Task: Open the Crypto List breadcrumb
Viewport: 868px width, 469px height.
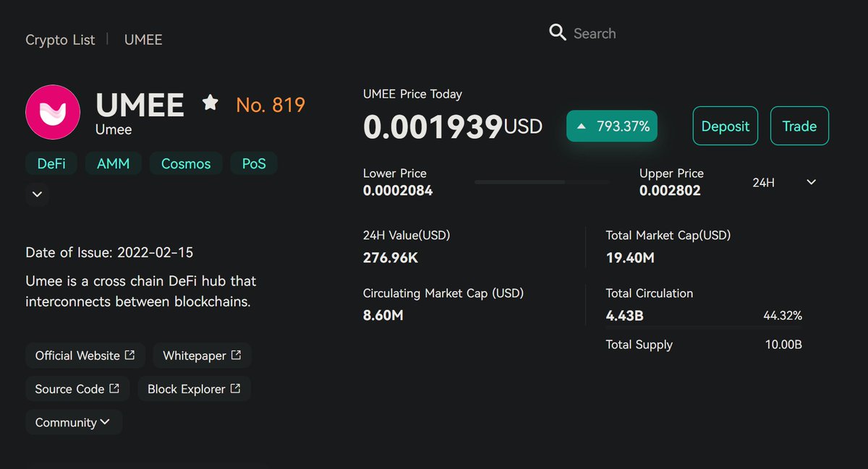Action: [x=60, y=40]
